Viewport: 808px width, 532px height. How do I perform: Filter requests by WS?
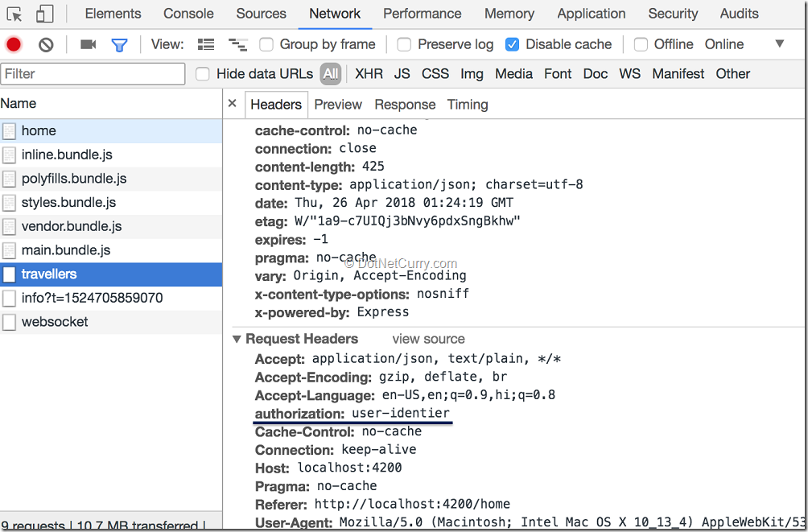(x=629, y=74)
